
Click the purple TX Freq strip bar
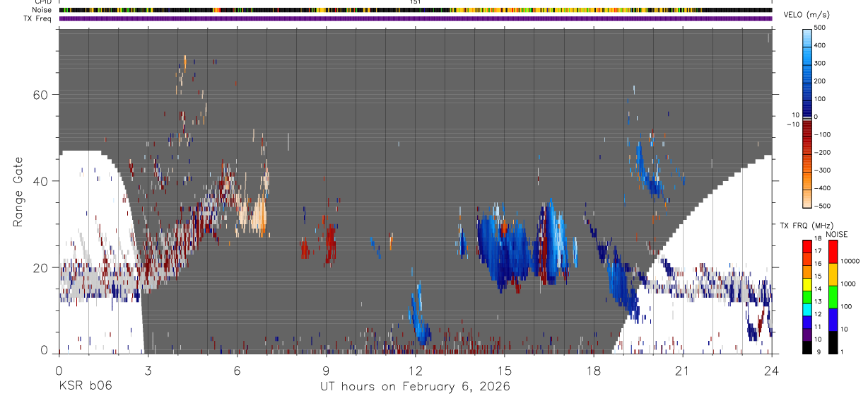click(x=415, y=18)
